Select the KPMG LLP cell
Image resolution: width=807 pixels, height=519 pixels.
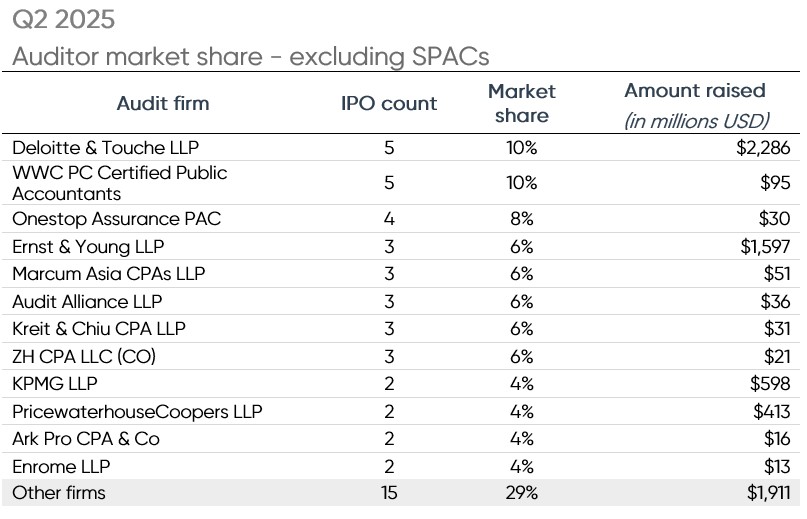coord(54,383)
